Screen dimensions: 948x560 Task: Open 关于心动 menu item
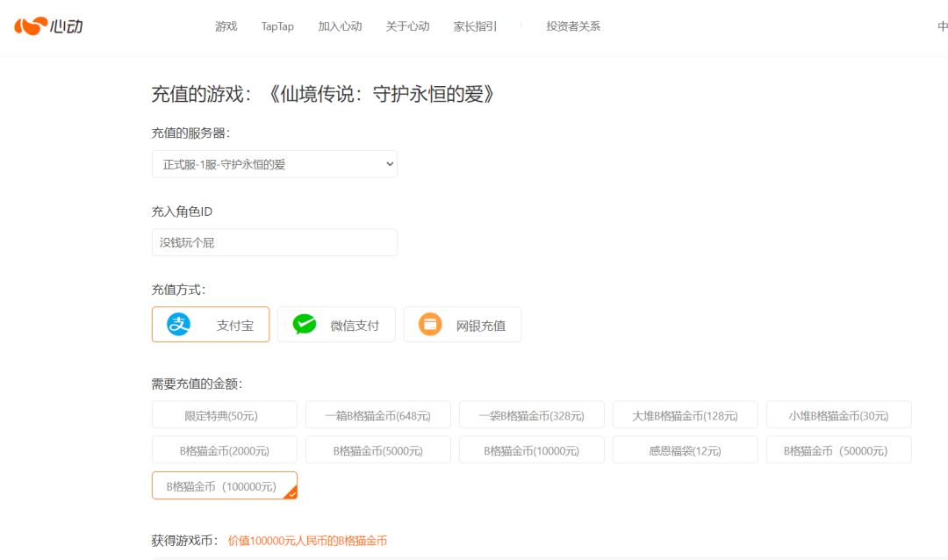point(407,26)
